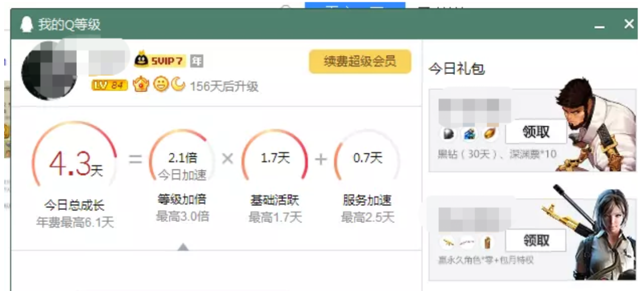Click the sun level icon
The image size is (644, 291).
click(161, 85)
